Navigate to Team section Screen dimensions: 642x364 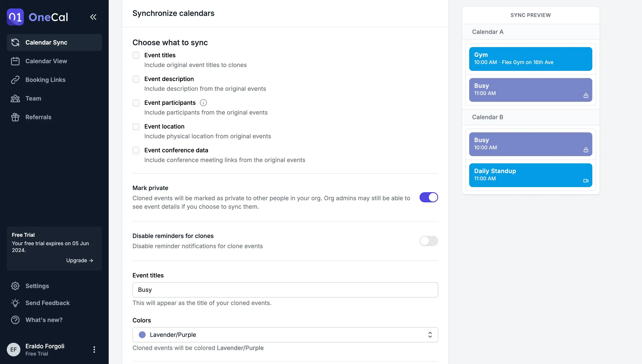[x=33, y=98]
